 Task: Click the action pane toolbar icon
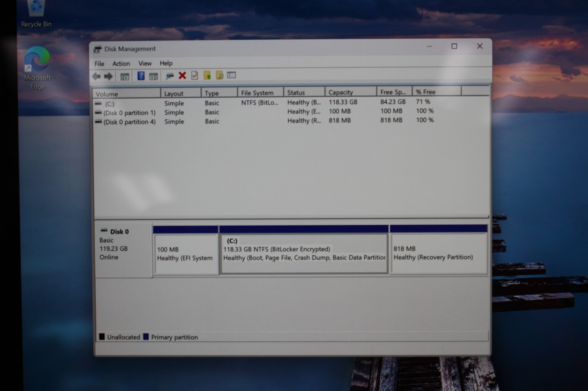coord(153,76)
